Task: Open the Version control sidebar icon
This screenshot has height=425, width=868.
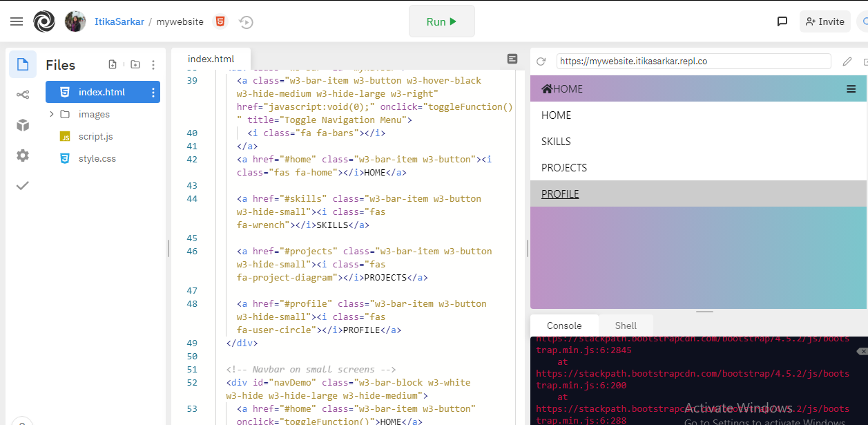Action: [23, 95]
